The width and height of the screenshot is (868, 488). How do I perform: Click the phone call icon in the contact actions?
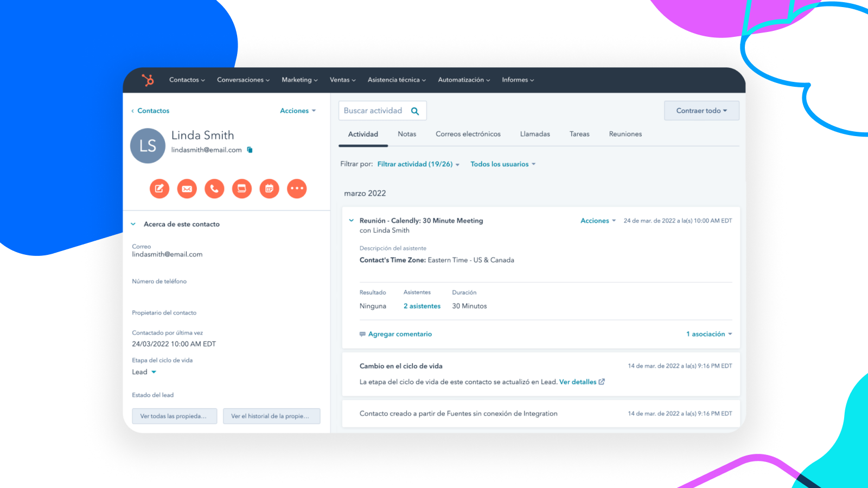coord(214,189)
